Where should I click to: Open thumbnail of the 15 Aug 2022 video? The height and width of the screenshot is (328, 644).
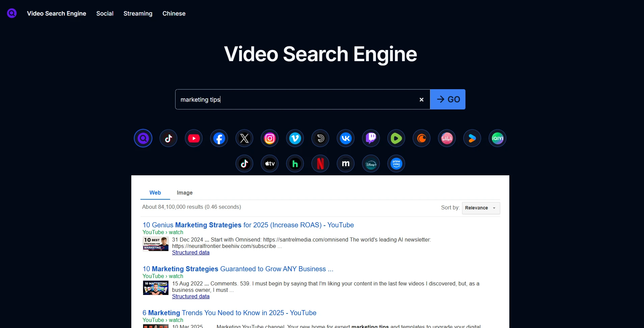coord(156,288)
